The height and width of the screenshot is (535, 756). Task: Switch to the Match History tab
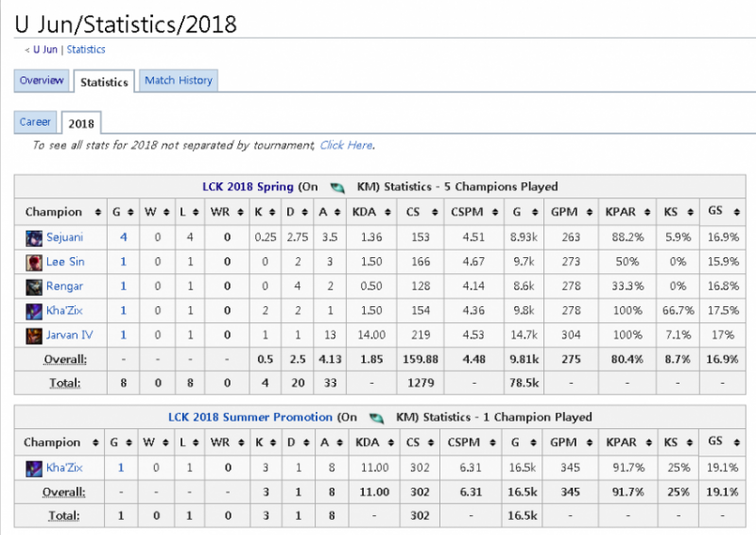tap(179, 81)
